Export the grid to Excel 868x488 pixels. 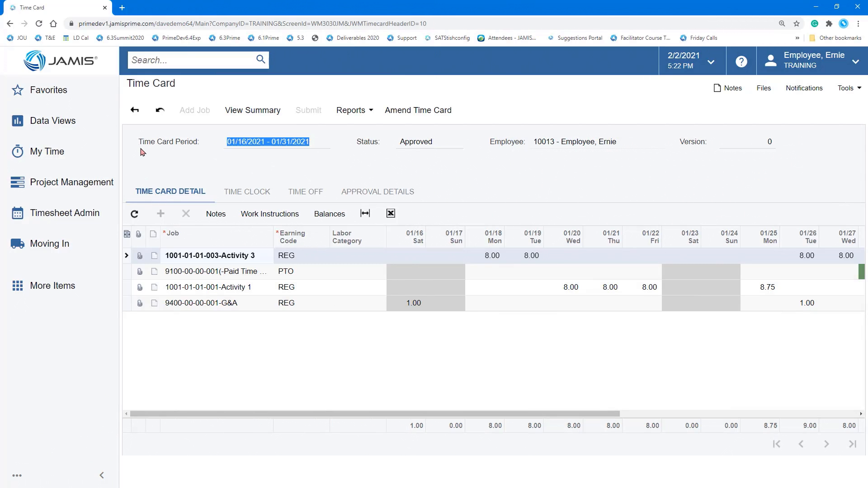(390, 213)
